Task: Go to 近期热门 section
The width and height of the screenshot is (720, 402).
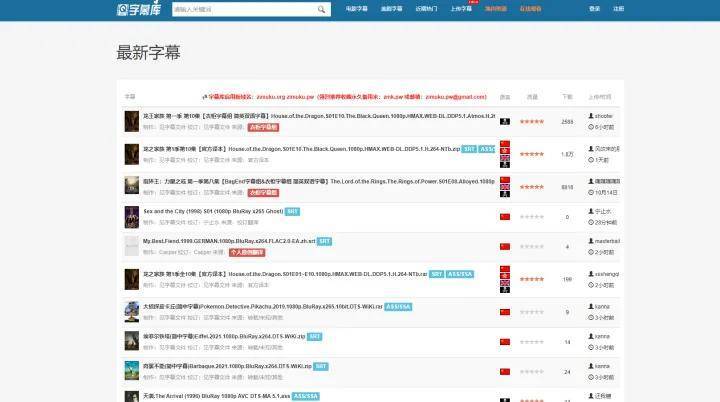Action: (x=426, y=9)
